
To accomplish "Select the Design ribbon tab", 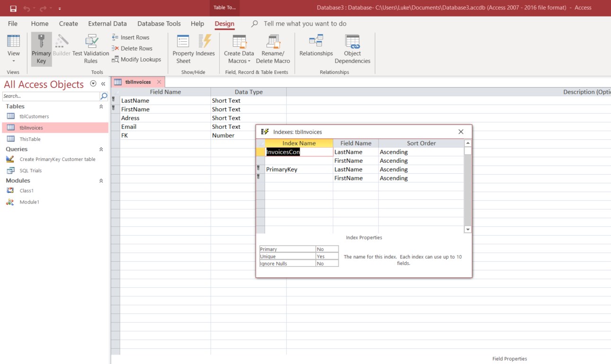I will click(224, 24).
